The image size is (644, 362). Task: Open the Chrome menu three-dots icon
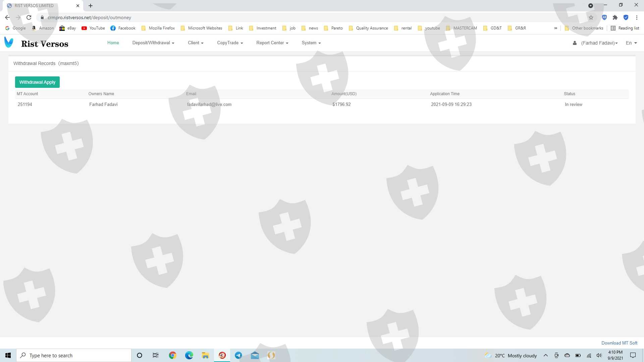coord(637,17)
